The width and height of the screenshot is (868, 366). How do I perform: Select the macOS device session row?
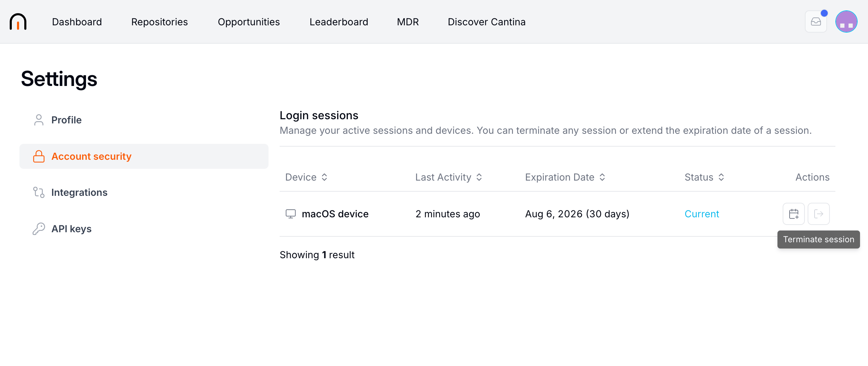point(557,214)
